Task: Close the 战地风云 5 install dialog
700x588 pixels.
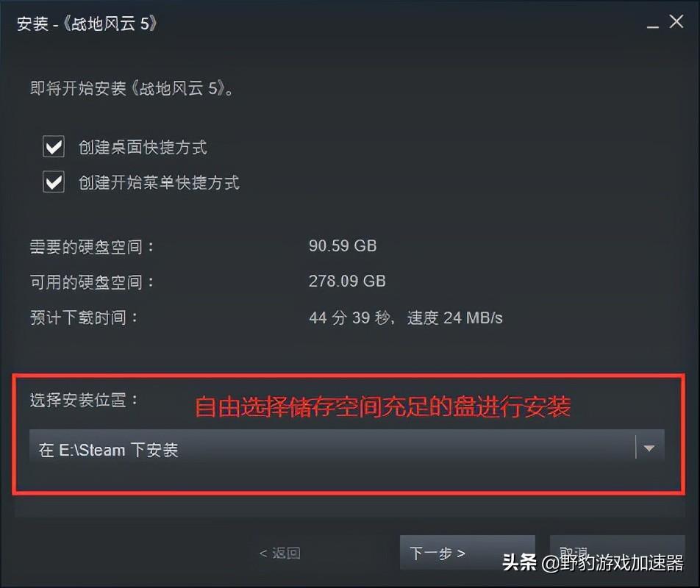Action: pos(676,21)
